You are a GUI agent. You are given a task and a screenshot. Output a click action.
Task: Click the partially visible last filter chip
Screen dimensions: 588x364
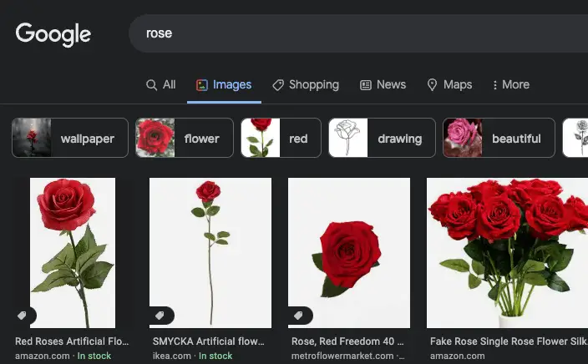pyautogui.click(x=575, y=138)
